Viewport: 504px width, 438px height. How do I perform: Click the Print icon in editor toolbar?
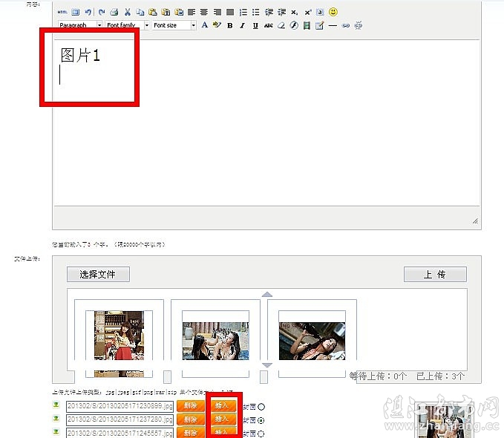[114, 12]
